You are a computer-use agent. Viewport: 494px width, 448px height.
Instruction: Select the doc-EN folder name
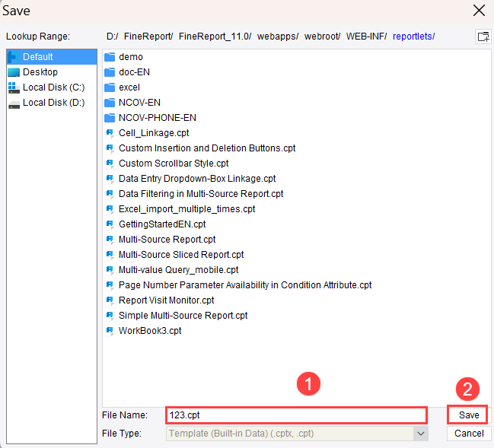134,72
